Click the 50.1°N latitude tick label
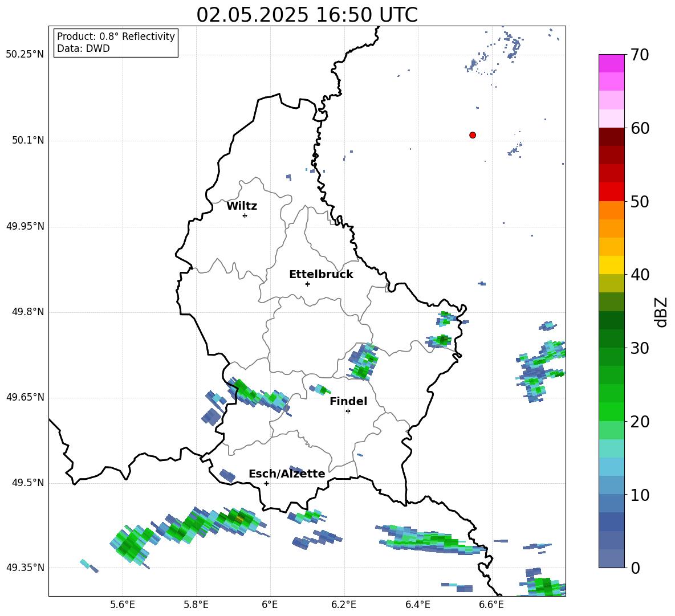Image resolution: width=675 pixels, height=616 pixels. [x=28, y=140]
